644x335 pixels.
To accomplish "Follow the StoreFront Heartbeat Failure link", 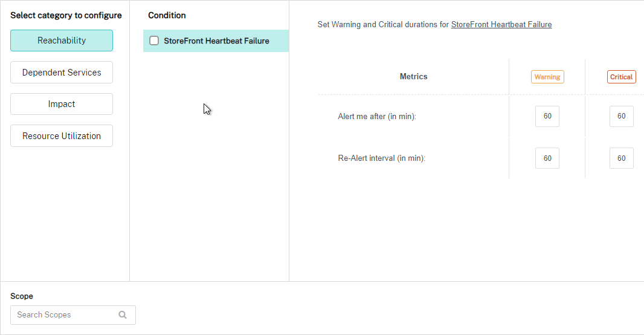I will 501,25.
